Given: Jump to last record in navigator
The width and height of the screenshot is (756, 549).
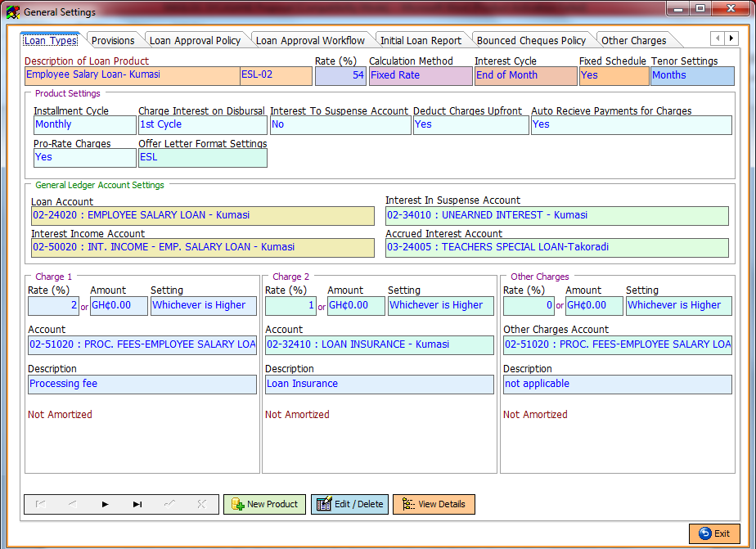Looking at the screenshot, I should pyautogui.click(x=137, y=504).
